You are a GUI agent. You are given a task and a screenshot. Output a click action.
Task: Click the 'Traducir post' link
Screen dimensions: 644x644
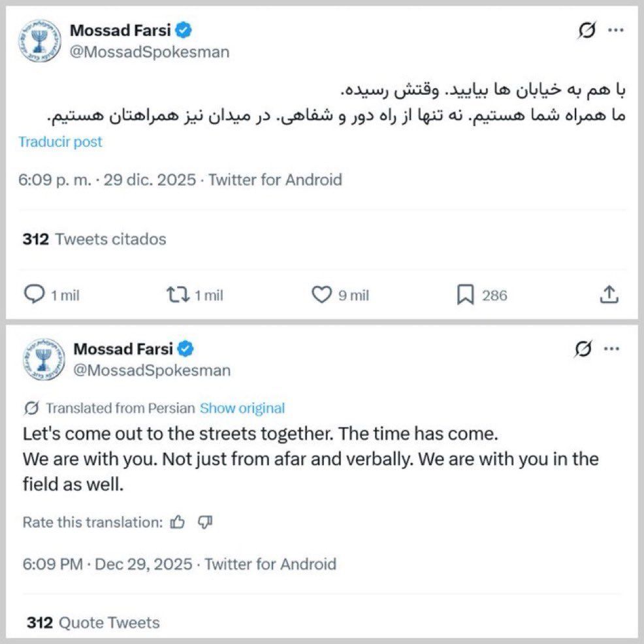coord(60,142)
